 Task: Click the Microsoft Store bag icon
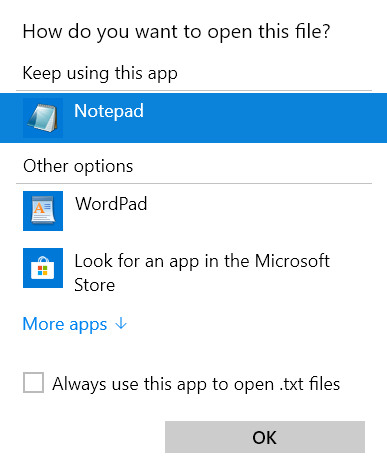(43, 268)
